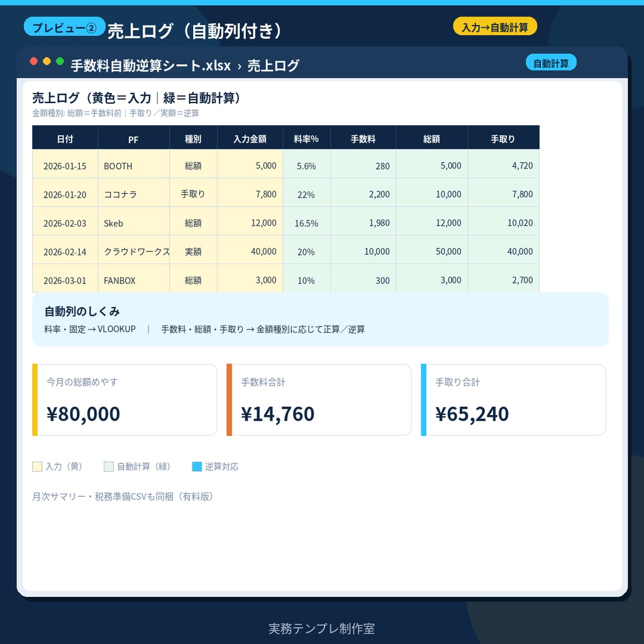Select the 総額 column header
Image resolution: width=644 pixels, height=644 pixels.
[431, 138]
